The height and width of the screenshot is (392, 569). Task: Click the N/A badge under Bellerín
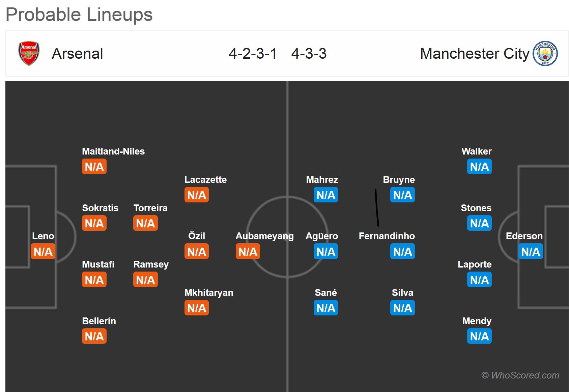[94, 336]
